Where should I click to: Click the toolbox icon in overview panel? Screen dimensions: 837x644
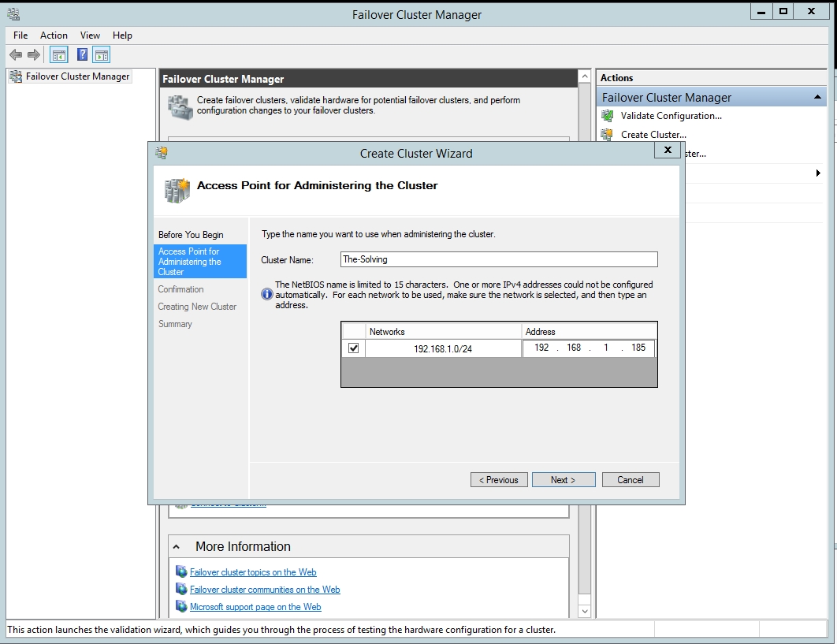point(180,106)
